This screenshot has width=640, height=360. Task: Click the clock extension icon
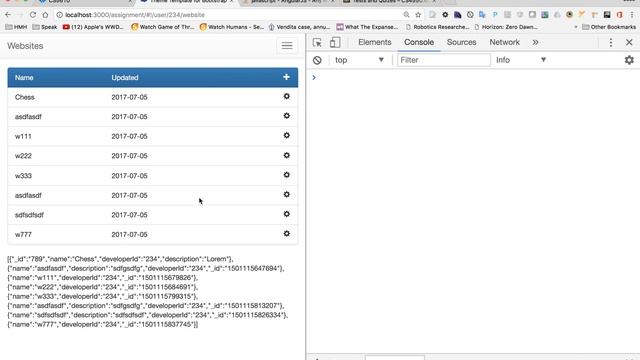coord(470,15)
